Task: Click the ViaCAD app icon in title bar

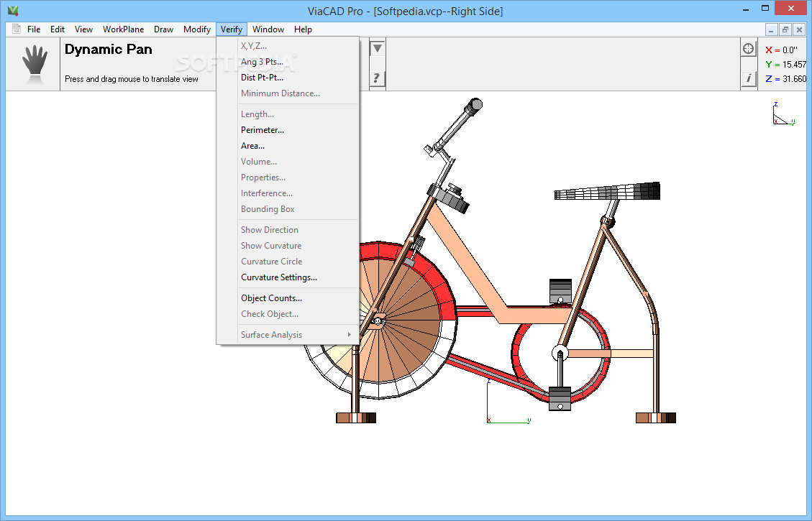Action: 13,10
